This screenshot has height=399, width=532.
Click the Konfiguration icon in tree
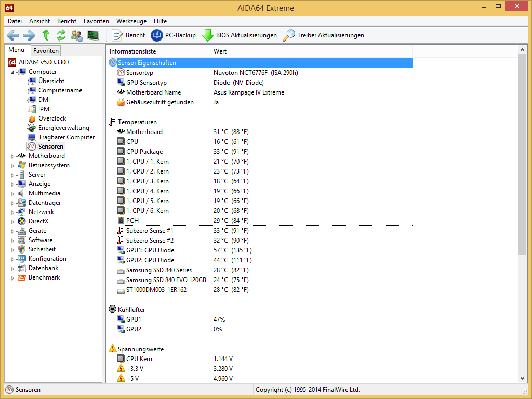[x=22, y=259]
